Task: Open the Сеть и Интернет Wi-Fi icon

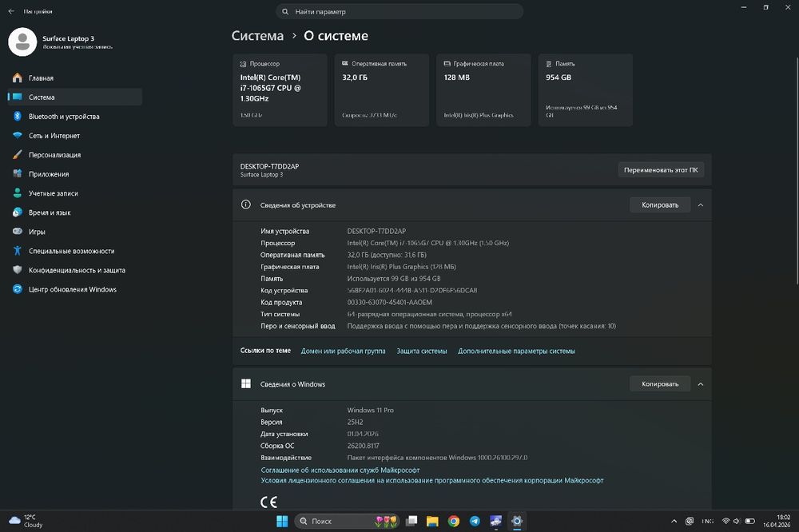Action: pos(18,136)
